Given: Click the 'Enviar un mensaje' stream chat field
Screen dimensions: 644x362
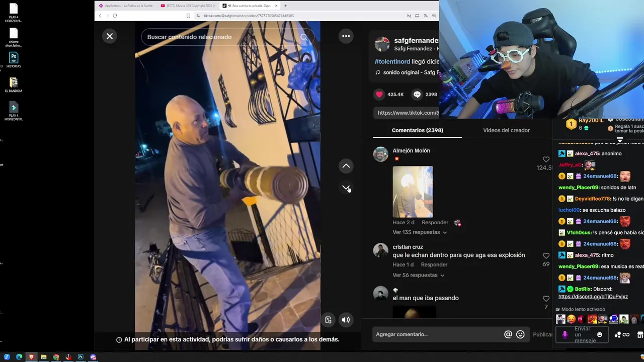Looking at the screenshot, I should point(585,334).
